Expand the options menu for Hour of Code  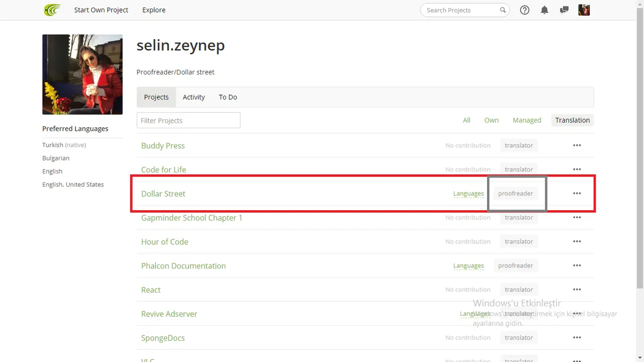577,241
